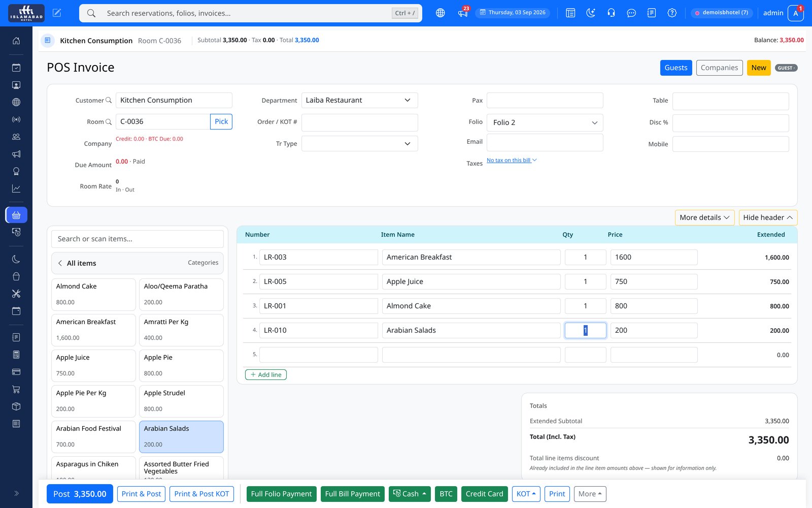The width and height of the screenshot is (812, 508).
Task: Click the Room search magnifier icon
Action: (x=108, y=122)
